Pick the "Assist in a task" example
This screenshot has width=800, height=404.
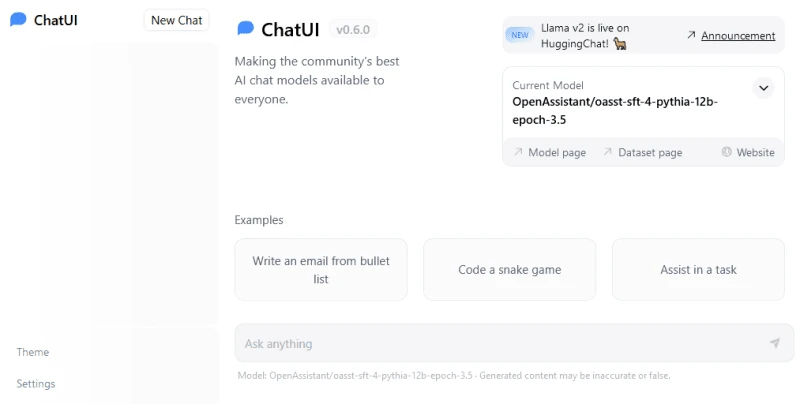coord(698,270)
